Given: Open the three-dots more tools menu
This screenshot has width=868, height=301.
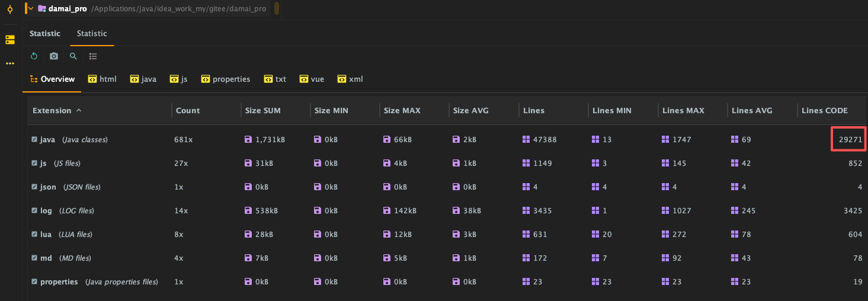Looking at the screenshot, I should 10,63.
